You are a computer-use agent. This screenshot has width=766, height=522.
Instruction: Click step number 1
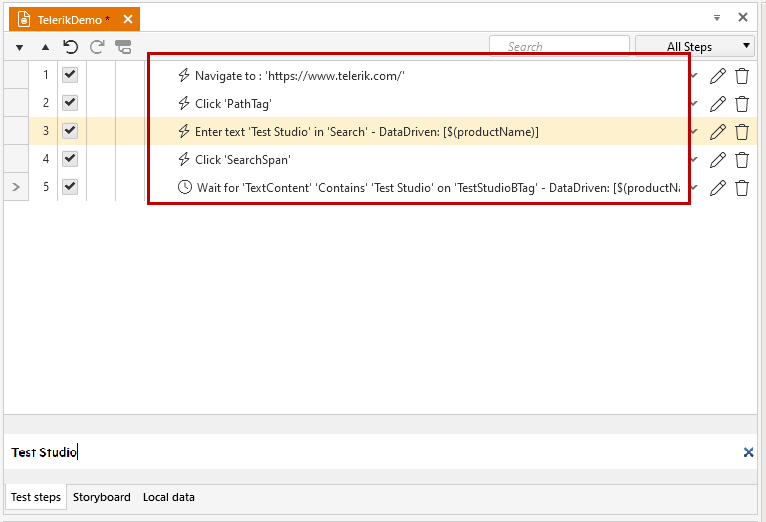tap(45, 75)
